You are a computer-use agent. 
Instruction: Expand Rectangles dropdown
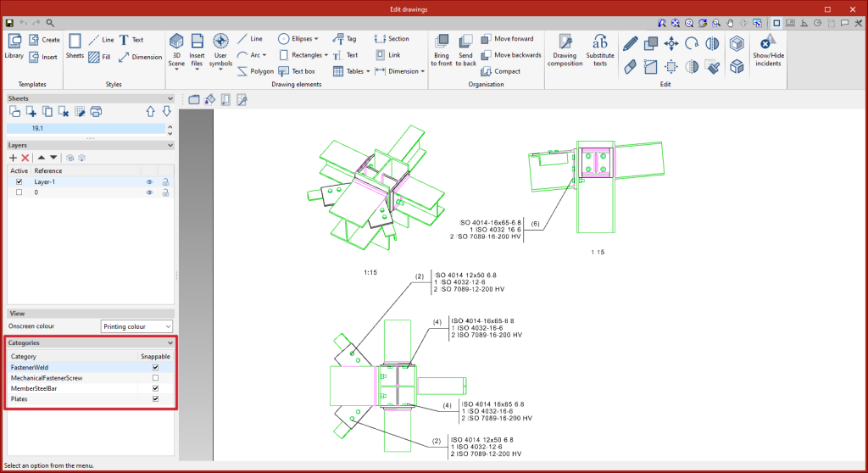click(x=326, y=55)
